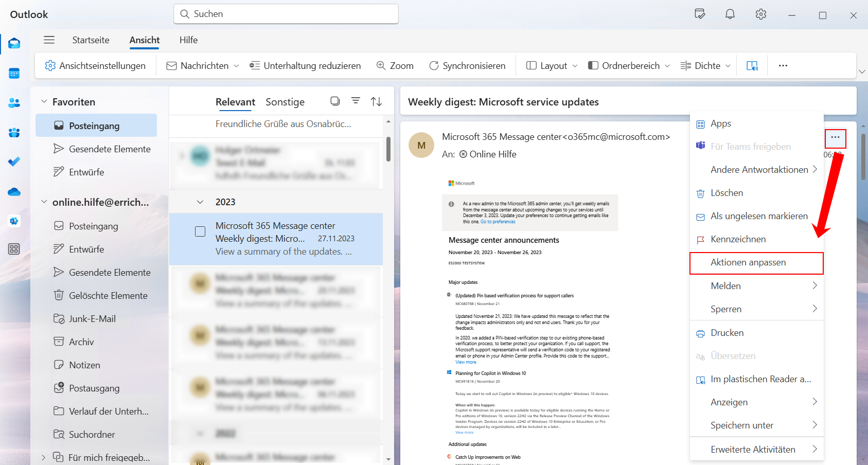Open Ansichtseinstellungen view settings
Screen dimensions: 868x465
coord(95,65)
